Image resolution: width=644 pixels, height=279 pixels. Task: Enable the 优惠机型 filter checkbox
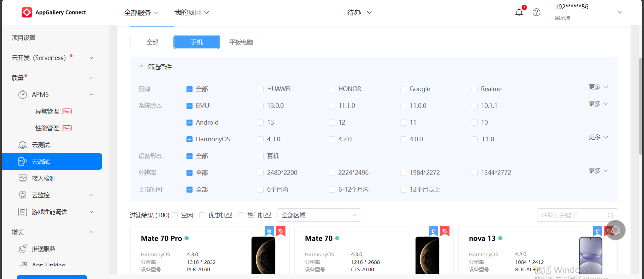(x=202, y=215)
